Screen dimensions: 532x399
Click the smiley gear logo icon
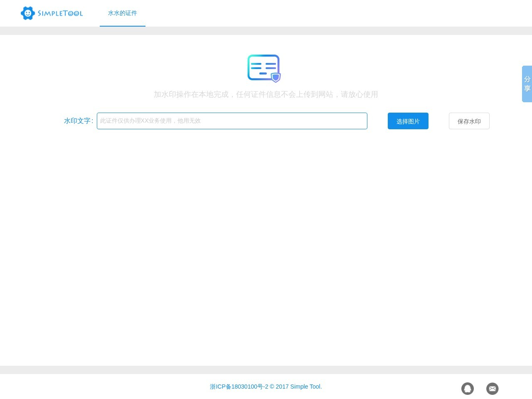click(x=28, y=13)
